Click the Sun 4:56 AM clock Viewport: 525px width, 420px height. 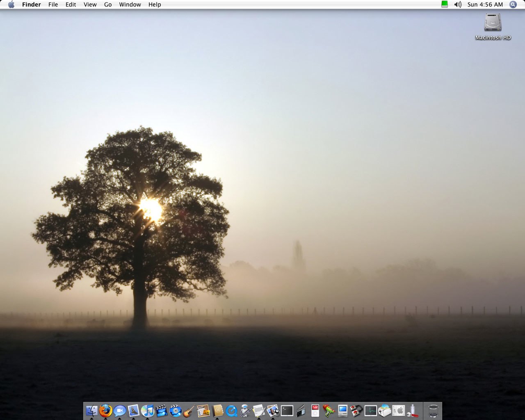pos(485,5)
